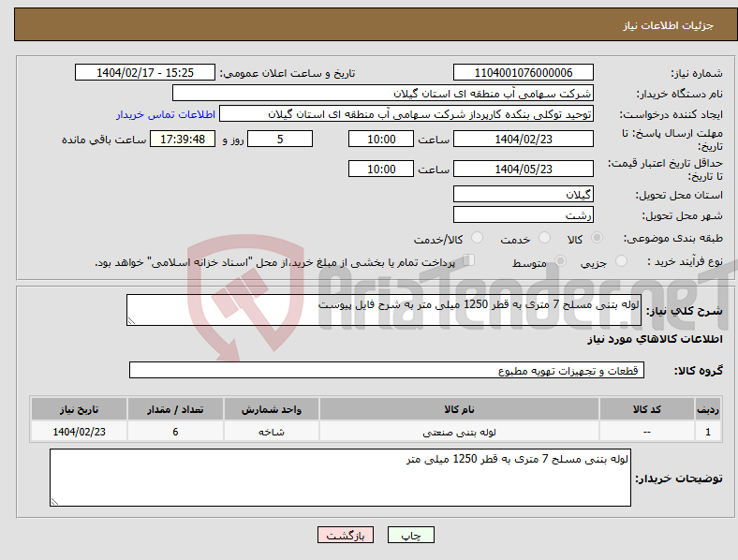Click the resize handle of the description textarea
This screenshot has height=560, width=738.
[x=131, y=321]
